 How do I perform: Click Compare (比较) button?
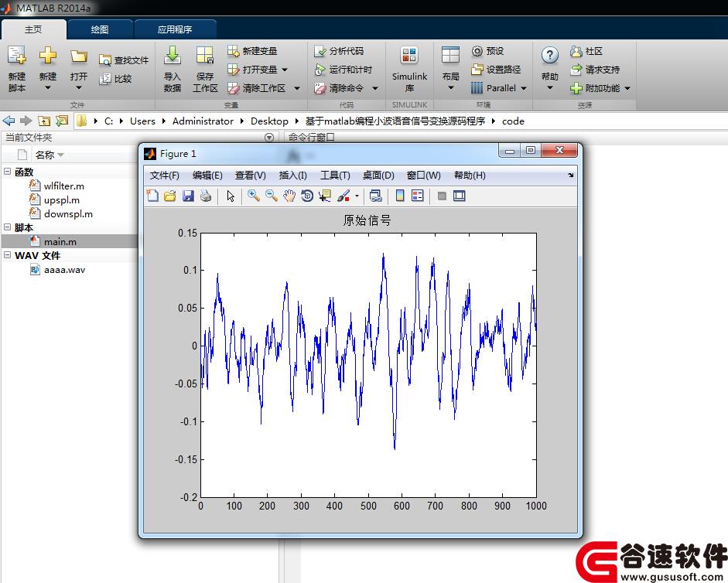pyautogui.click(x=116, y=79)
